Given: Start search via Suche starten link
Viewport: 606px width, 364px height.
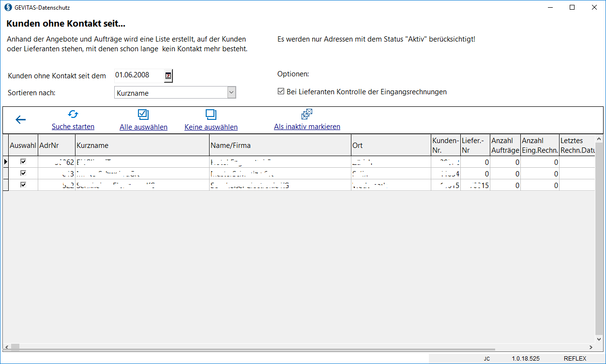Looking at the screenshot, I should pos(73,127).
